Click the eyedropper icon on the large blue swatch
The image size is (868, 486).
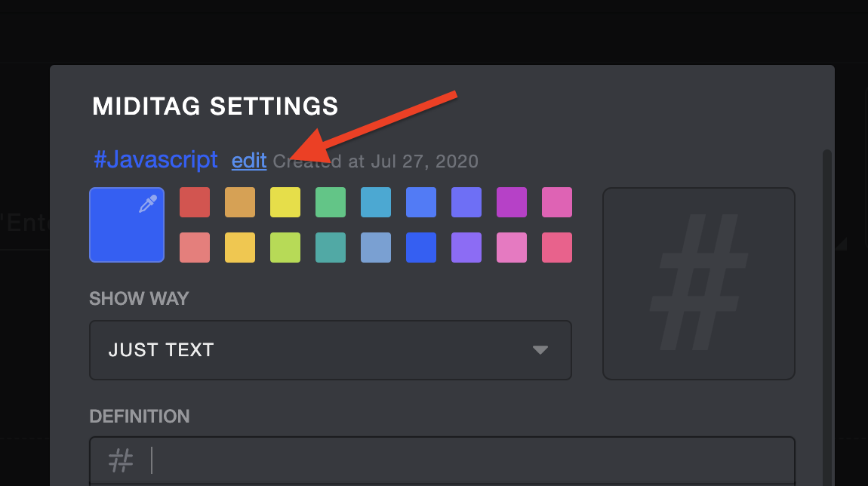tap(149, 205)
